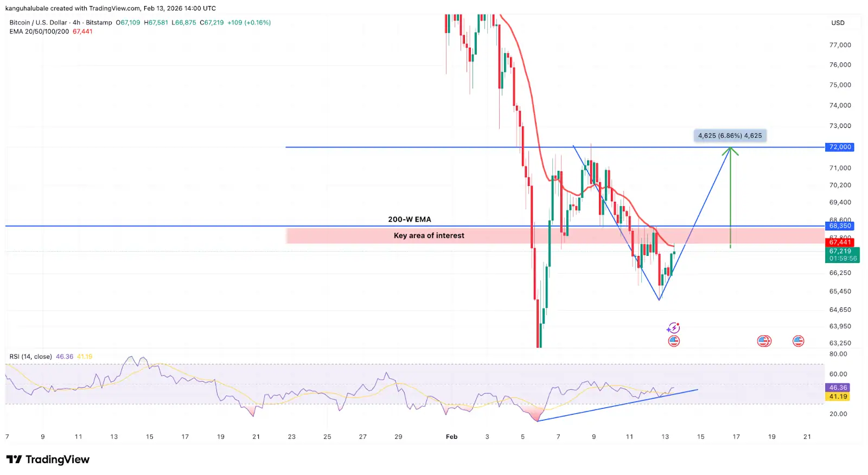Click the purple 46.36 RSI value label
Image resolution: width=868 pixels, height=475 pixels.
[x=838, y=388]
